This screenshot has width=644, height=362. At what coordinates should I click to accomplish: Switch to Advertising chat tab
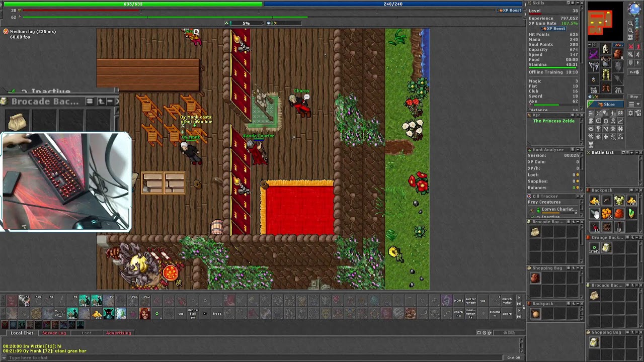point(118,333)
